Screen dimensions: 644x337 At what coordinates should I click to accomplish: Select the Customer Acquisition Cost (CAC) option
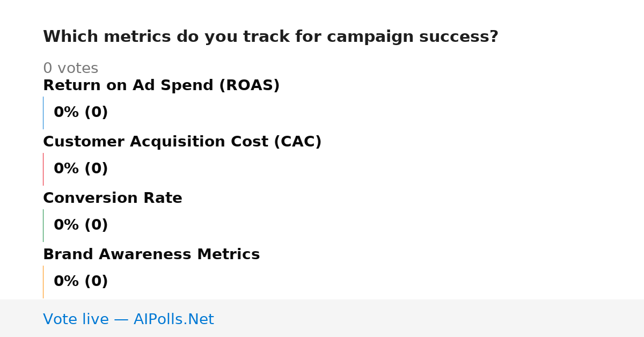pyautogui.click(x=182, y=142)
